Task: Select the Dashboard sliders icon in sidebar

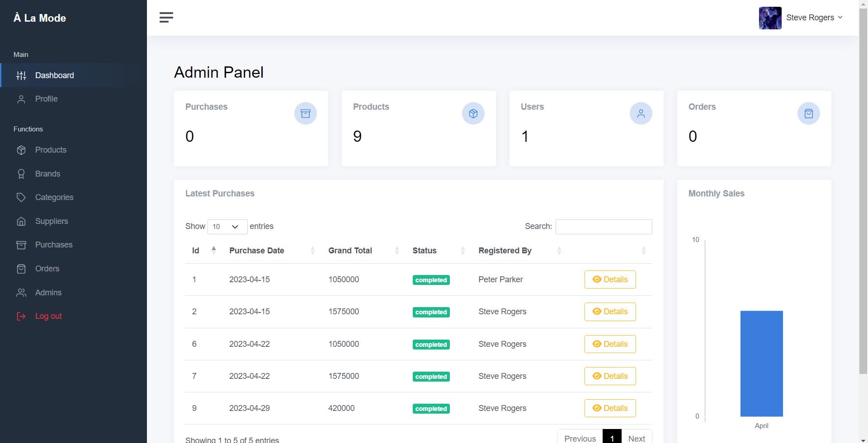Action: (x=21, y=75)
